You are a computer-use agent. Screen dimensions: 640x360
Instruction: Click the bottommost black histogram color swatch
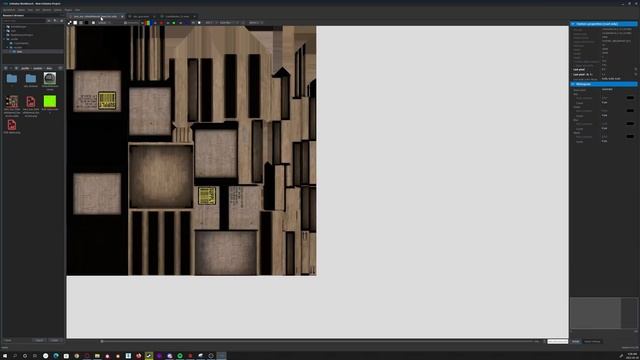(x=630, y=136)
